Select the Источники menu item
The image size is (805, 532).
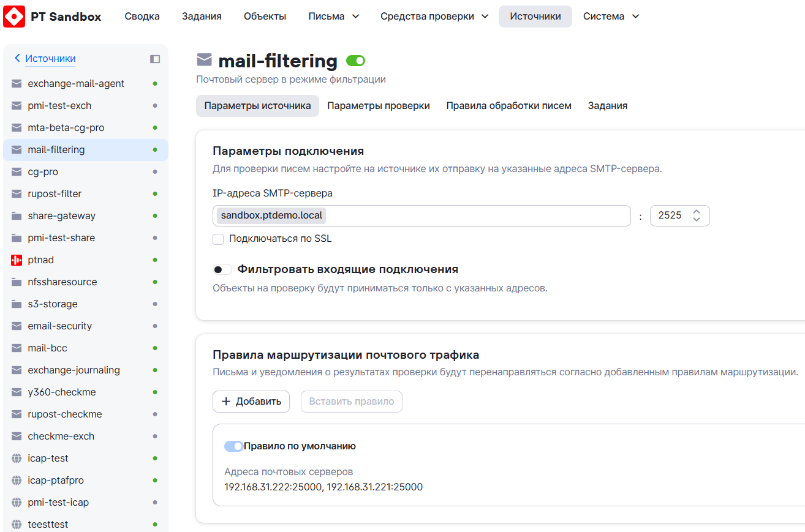(535, 17)
